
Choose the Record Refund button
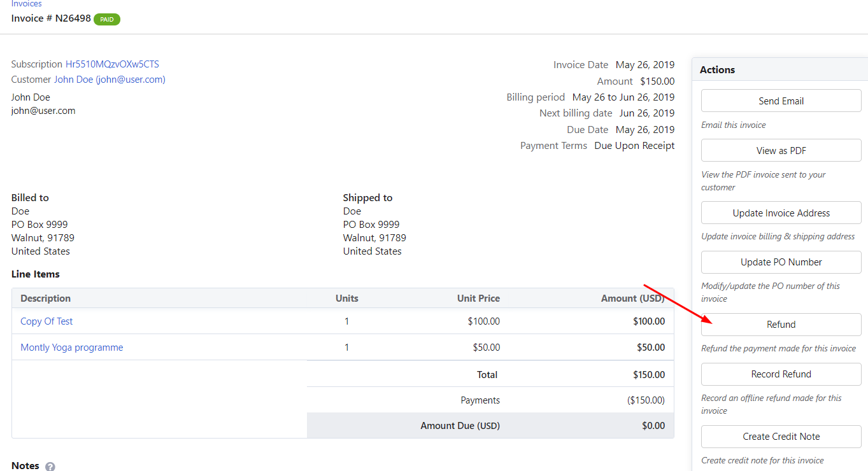pyautogui.click(x=781, y=374)
